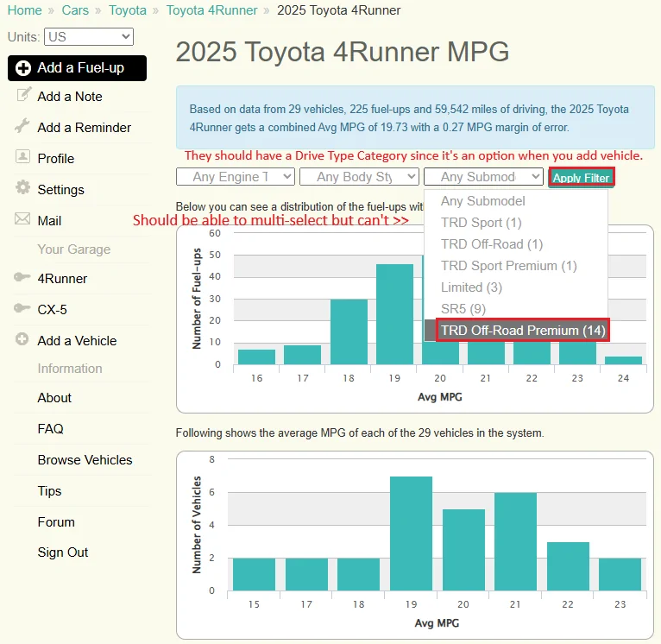Open the Settings page link
The image size is (661, 644).
60,190
